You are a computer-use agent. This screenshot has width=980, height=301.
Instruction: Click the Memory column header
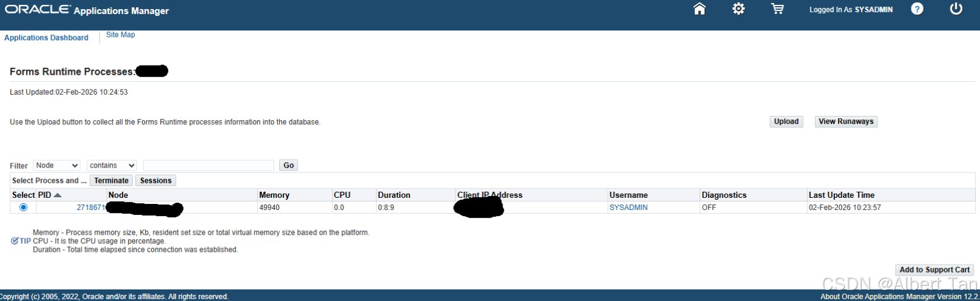[274, 195]
